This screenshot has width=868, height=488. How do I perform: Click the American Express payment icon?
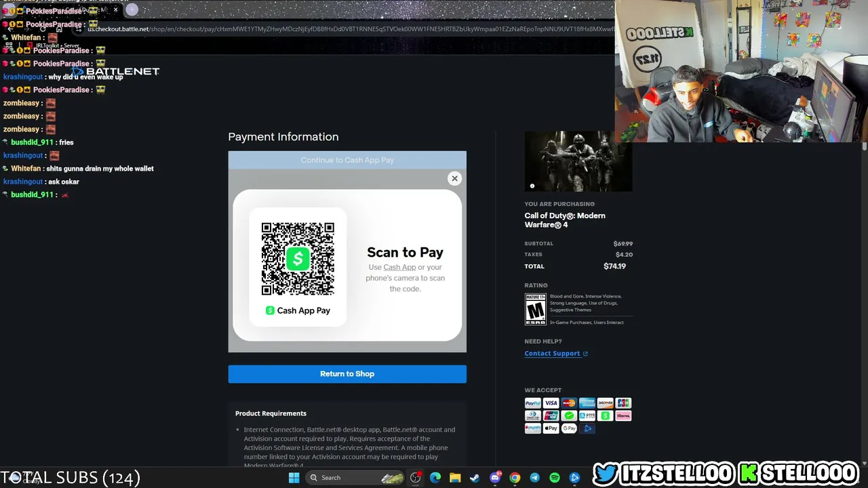[587, 403]
